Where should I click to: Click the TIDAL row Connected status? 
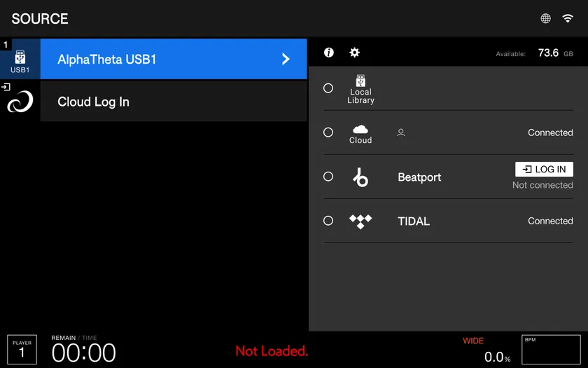click(x=550, y=221)
